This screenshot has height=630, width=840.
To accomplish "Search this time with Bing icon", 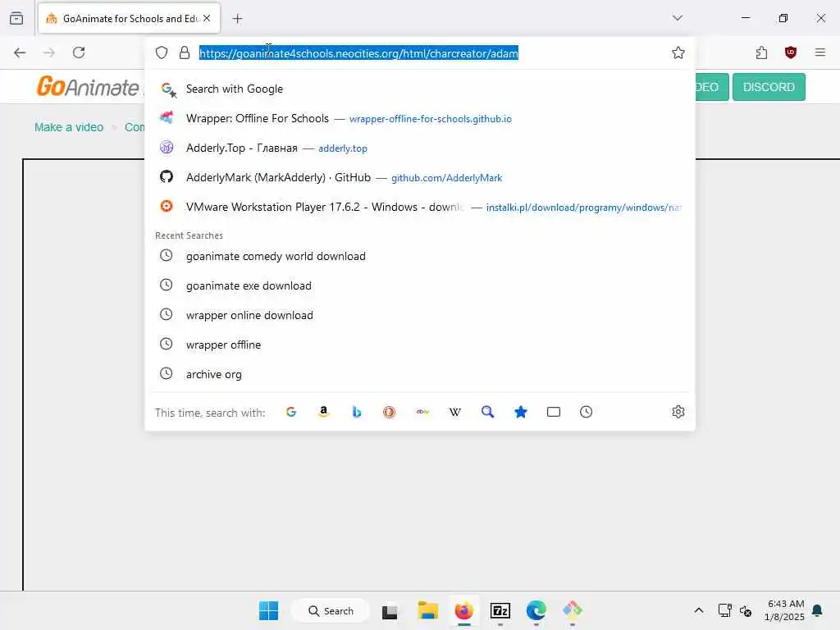I will tap(357, 412).
